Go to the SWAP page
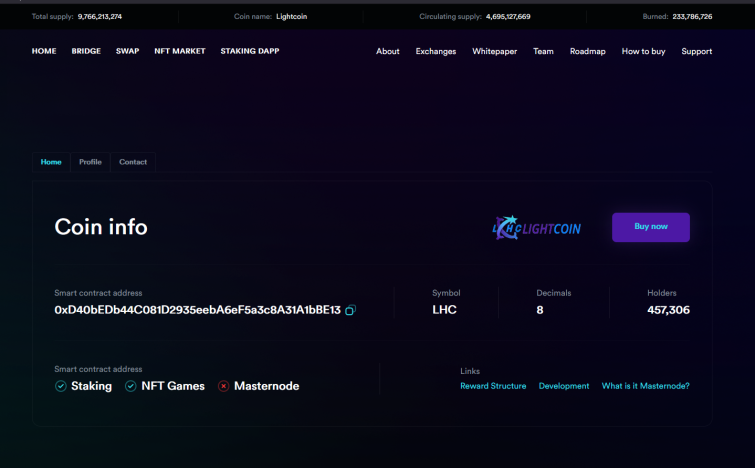Viewport: 755px width, 468px height. (128, 51)
